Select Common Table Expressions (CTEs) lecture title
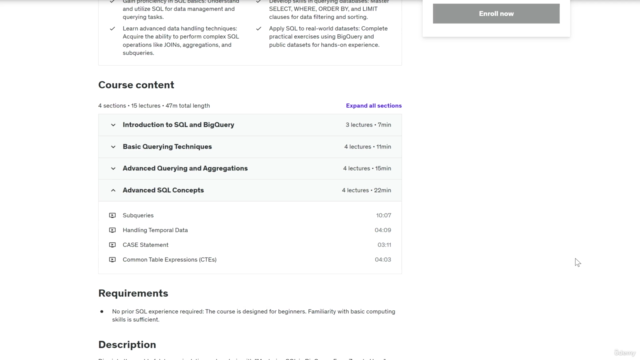 169,260
